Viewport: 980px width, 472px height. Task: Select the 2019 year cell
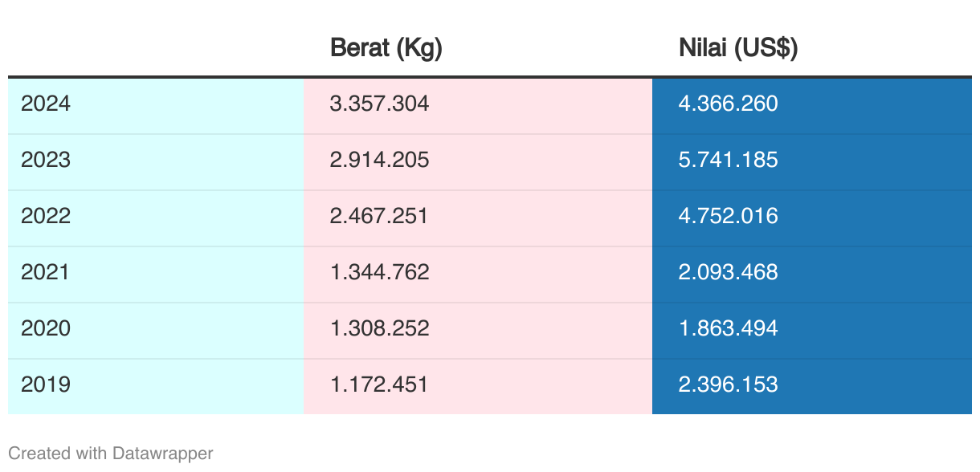tap(156, 386)
